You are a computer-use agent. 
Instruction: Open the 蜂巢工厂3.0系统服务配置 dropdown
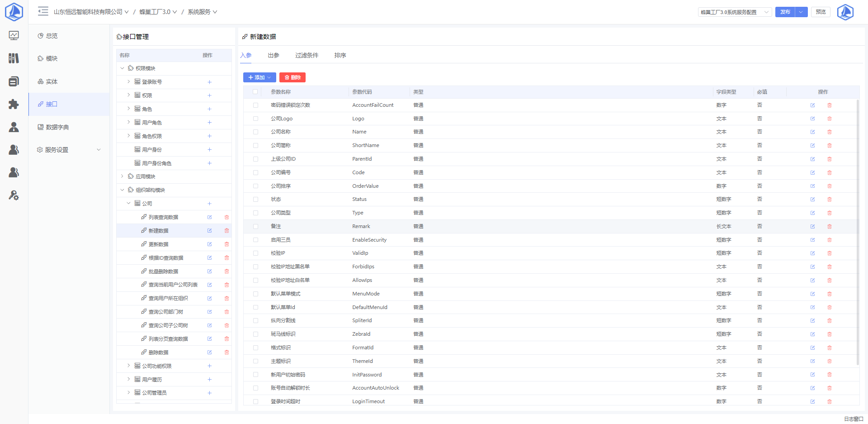(734, 12)
